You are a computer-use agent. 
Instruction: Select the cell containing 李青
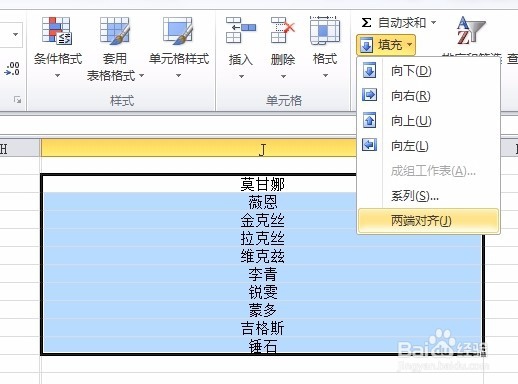262,274
